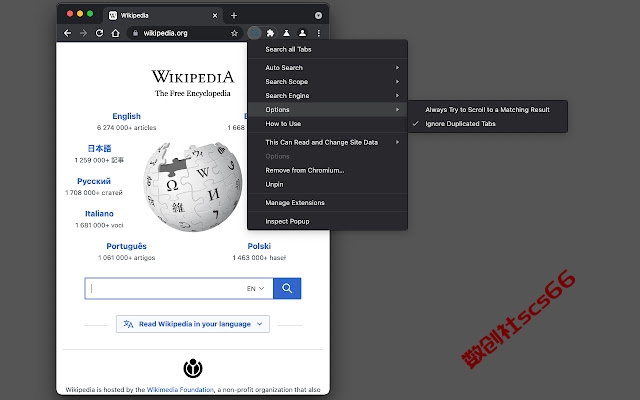Expand Read Wikipedia in your language
This screenshot has height=400, width=640.
(x=193, y=324)
